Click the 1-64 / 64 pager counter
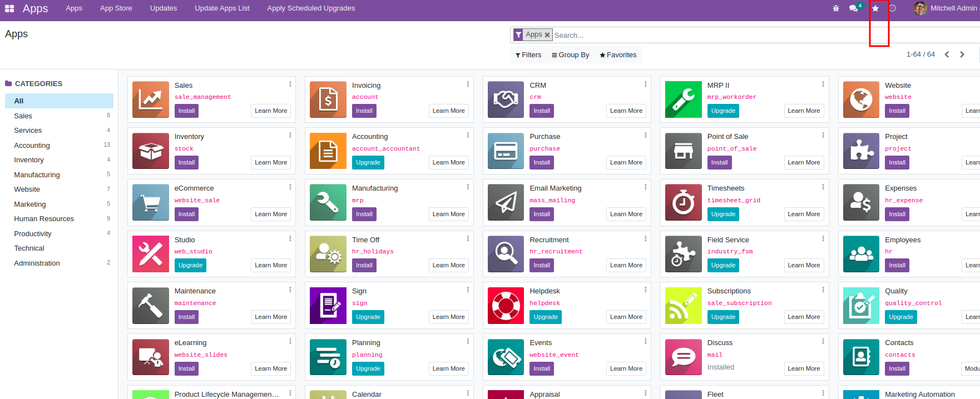Image resolution: width=980 pixels, height=399 pixels. tap(920, 54)
